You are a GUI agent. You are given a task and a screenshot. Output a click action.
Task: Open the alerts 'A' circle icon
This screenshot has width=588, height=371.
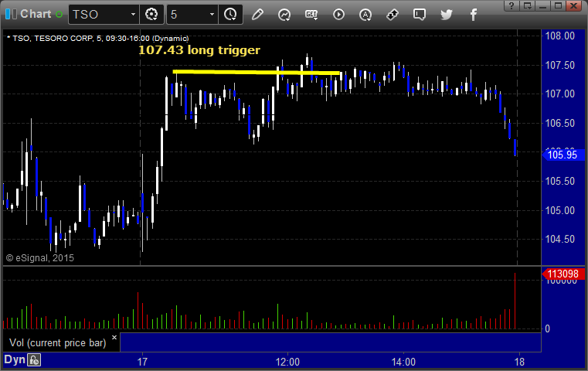pyautogui.click(x=365, y=15)
